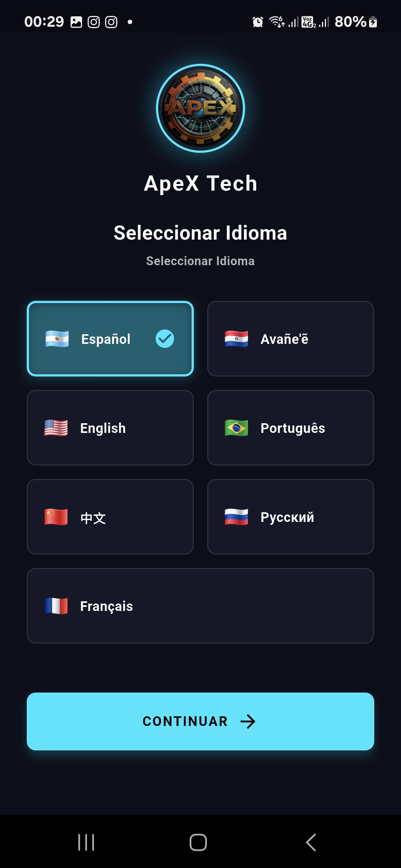Image resolution: width=401 pixels, height=868 pixels.
Task: Pick the Français language card
Action: pyautogui.click(x=200, y=606)
